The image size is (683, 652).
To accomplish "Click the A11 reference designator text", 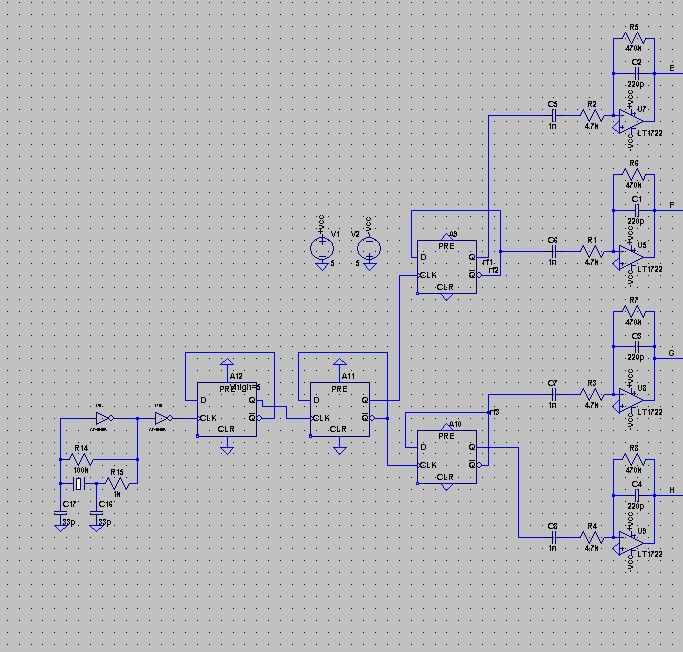I will pyautogui.click(x=348, y=376).
